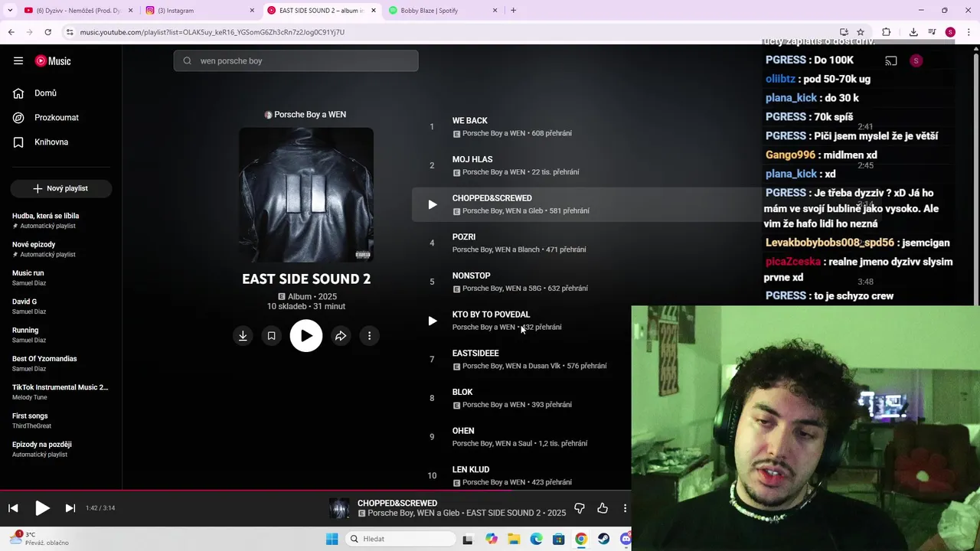Switch to Bobby Blaze Spotify tab
The height and width of the screenshot is (551, 980).
click(x=443, y=11)
